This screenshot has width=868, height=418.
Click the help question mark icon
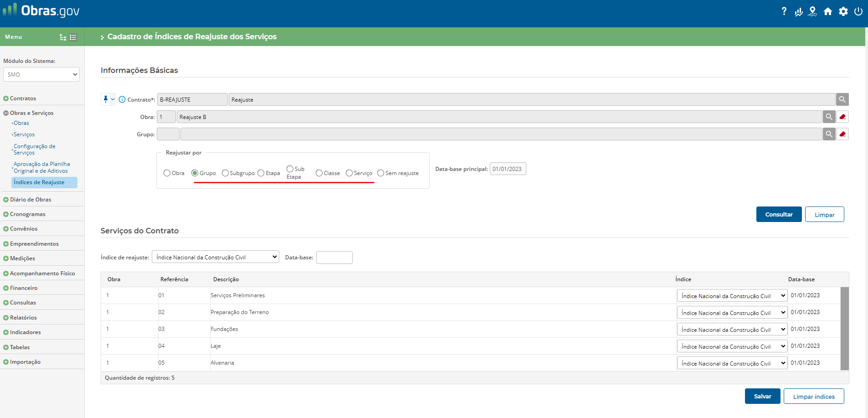point(784,11)
